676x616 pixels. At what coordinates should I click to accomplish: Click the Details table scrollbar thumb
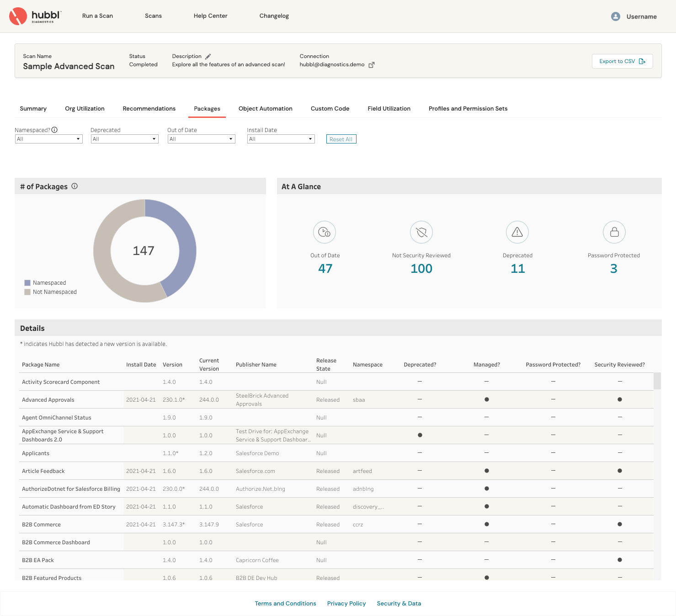657,381
